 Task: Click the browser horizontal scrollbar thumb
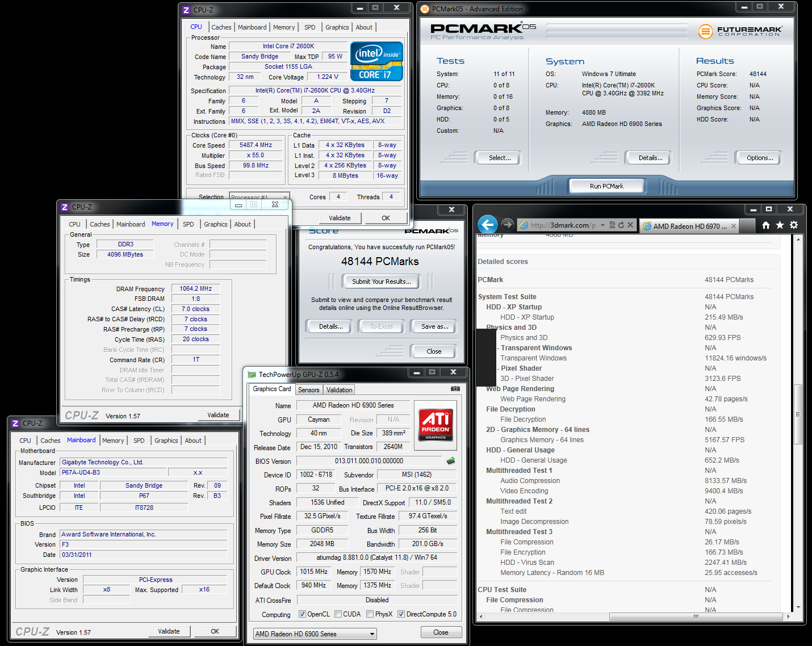click(x=696, y=616)
